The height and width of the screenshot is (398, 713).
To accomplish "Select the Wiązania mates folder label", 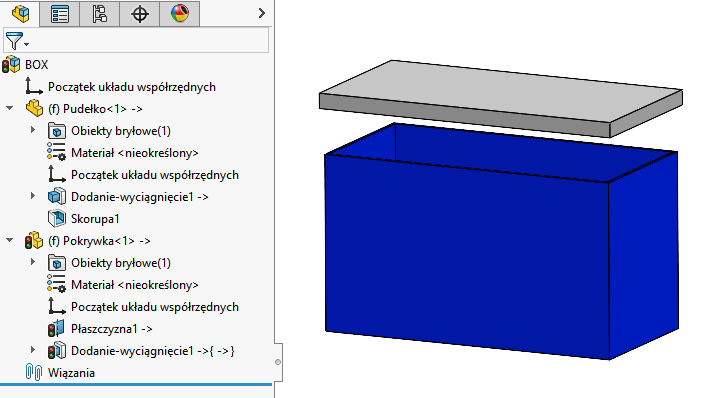I will pyautogui.click(x=71, y=373).
